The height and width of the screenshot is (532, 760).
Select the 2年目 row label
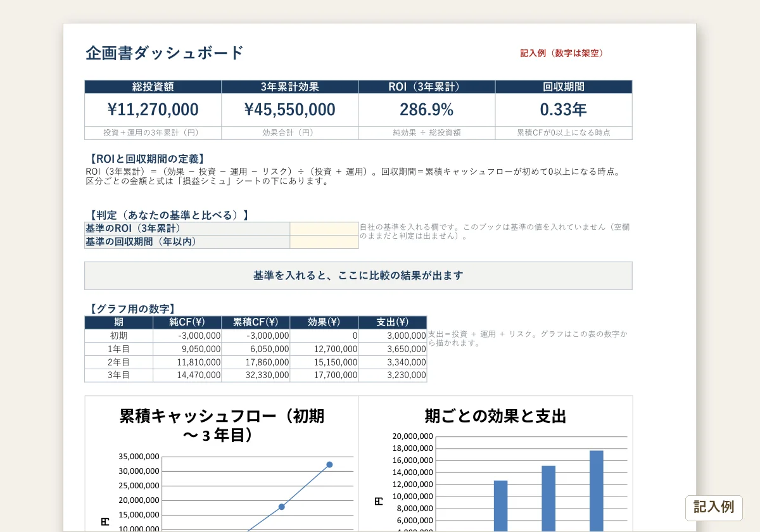click(x=119, y=362)
